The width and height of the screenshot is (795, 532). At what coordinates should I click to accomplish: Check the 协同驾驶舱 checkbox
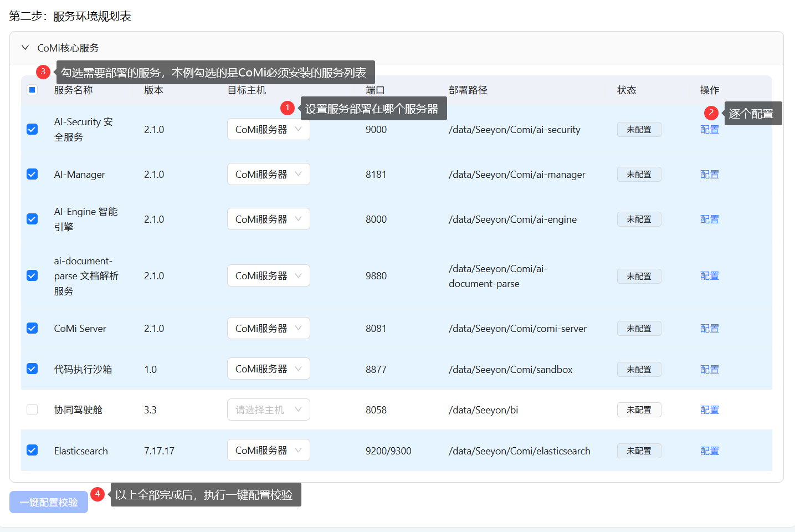point(32,410)
